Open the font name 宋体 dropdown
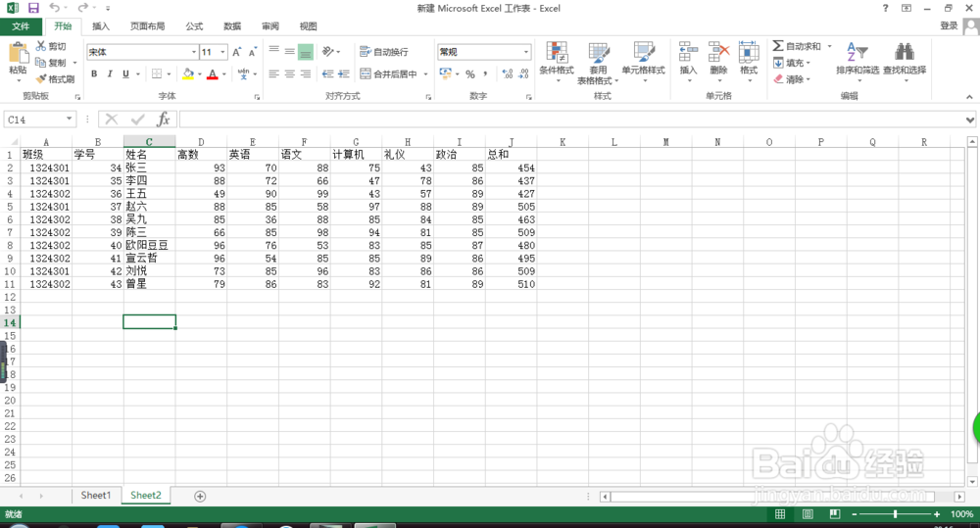The height and width of the screenshot is (528, 980). coord(194,52)
